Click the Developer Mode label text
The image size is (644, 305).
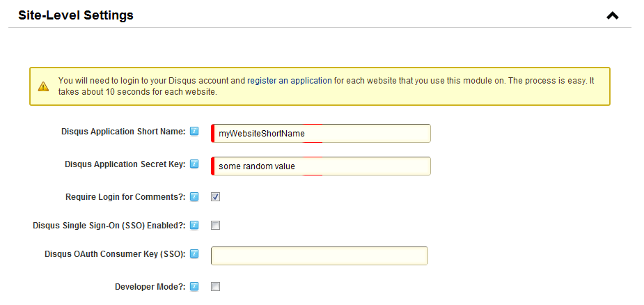[150, 287]
